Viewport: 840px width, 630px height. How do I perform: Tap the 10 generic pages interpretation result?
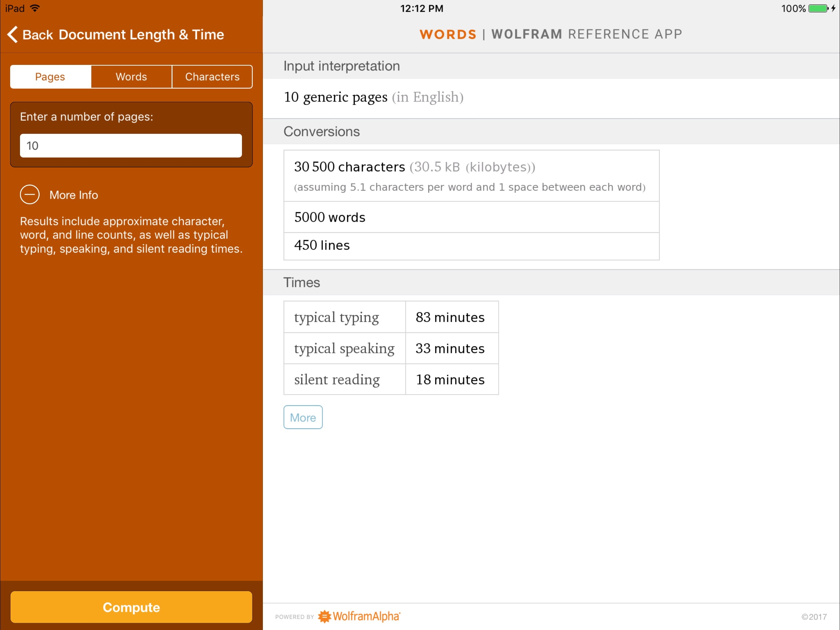pyautogui.click(x=373, y=97)
